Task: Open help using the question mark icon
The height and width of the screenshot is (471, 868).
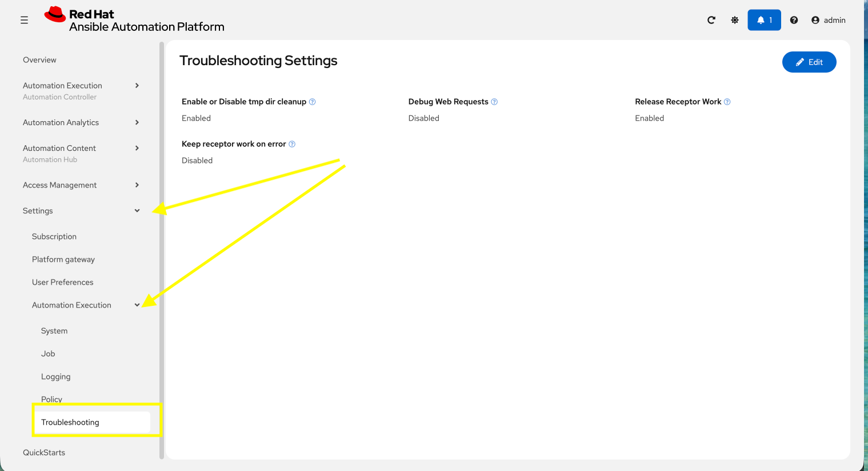Action: 794,19
